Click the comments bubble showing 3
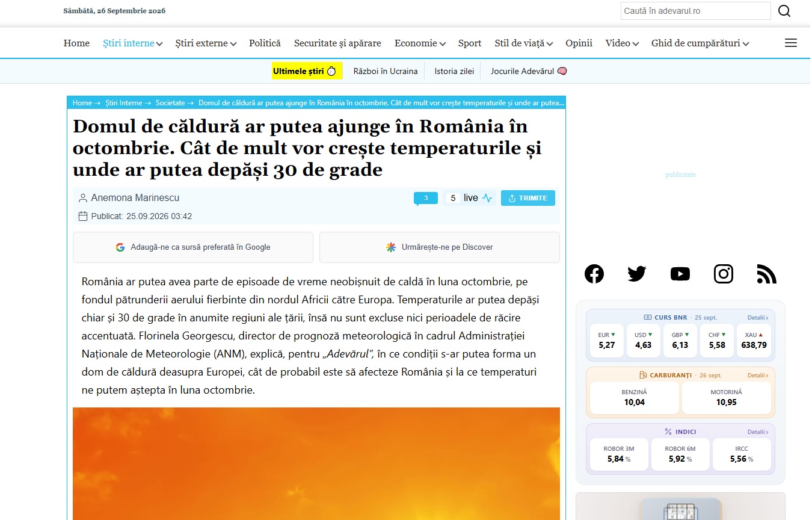This screenshot has height=520, width=812. click(x=426, y=199)
